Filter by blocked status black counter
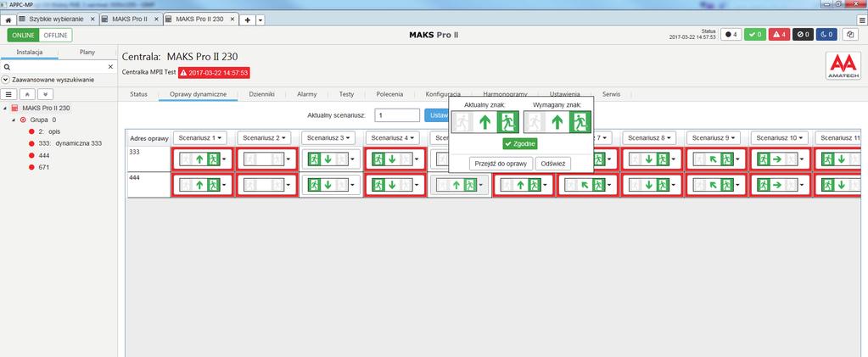 (x=803, y=35)
